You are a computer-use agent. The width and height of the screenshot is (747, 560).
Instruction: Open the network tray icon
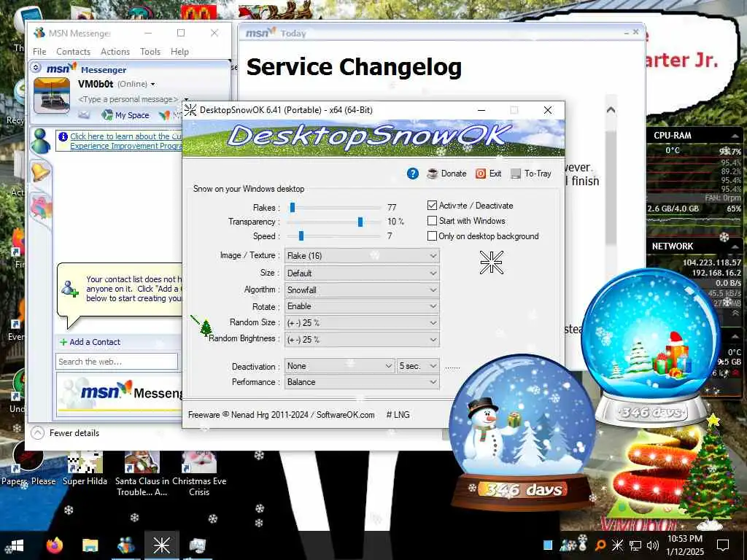click(x=635, y=545)
